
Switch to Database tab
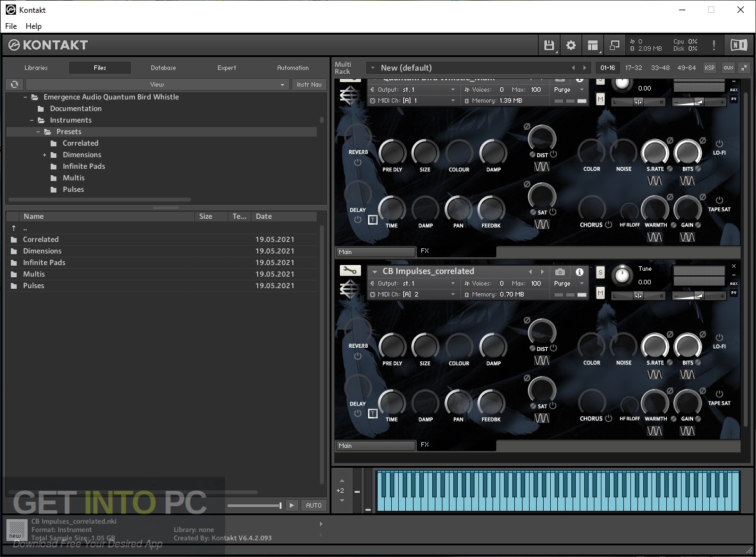[x=164, y=68]
